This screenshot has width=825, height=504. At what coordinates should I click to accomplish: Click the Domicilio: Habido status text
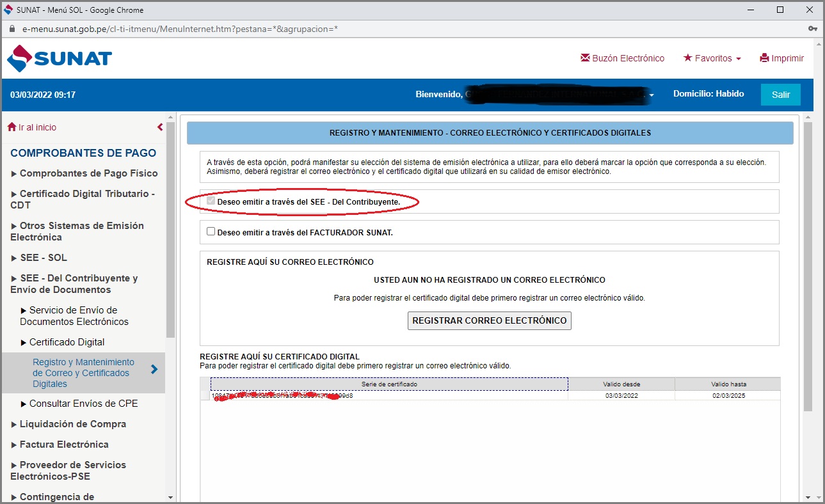pos(709,94)
